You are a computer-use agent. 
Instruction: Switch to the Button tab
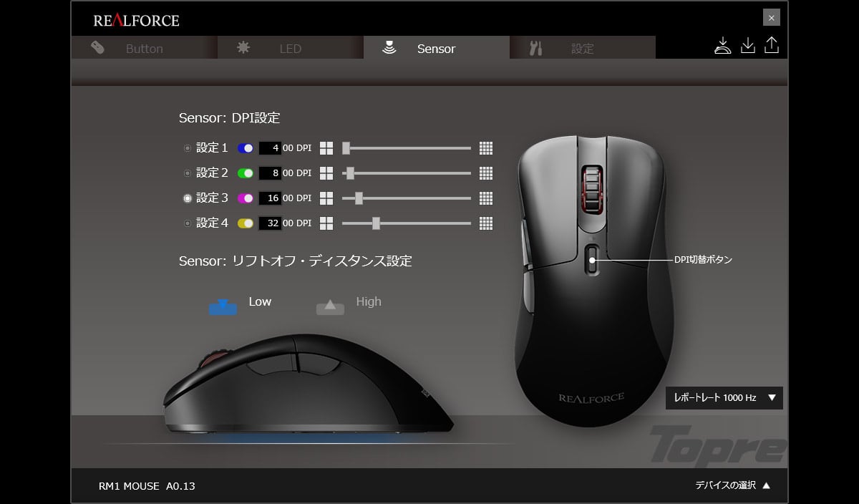(x=143, y=48)
